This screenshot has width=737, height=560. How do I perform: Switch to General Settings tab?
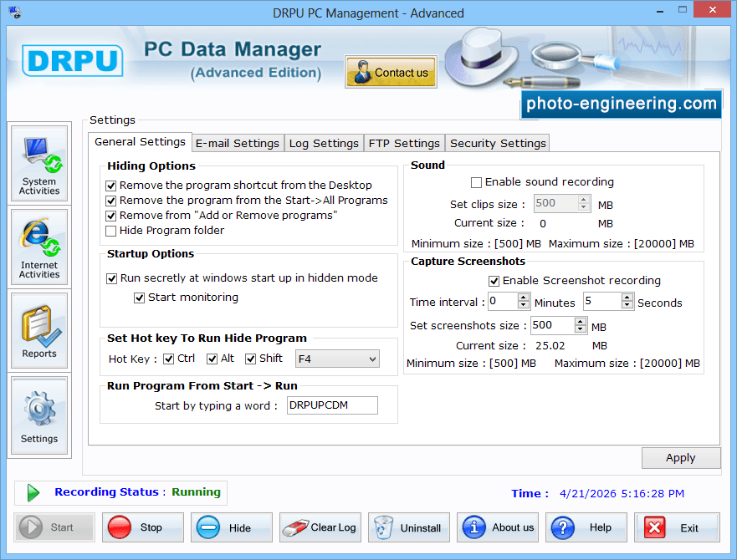(x=140, y=142)
